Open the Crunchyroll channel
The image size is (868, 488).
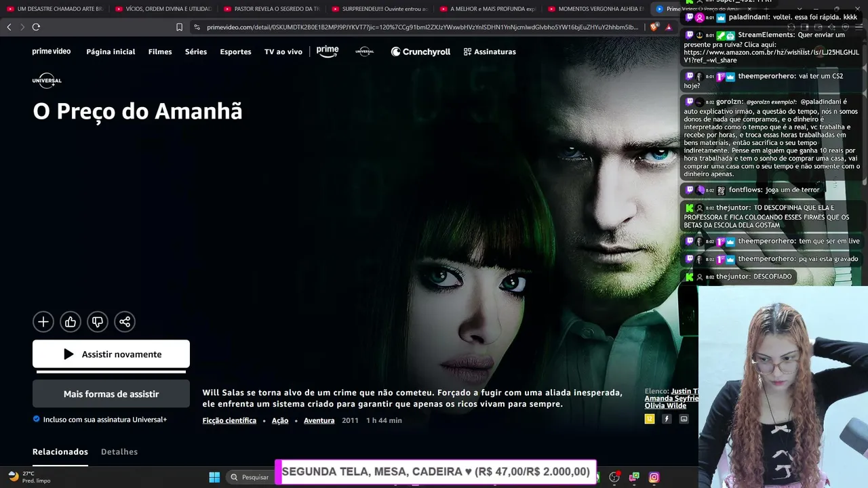tap(420, 52)
